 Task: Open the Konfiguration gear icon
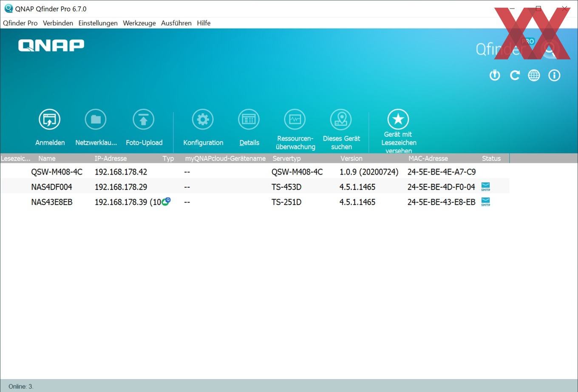tap(203, 119)
